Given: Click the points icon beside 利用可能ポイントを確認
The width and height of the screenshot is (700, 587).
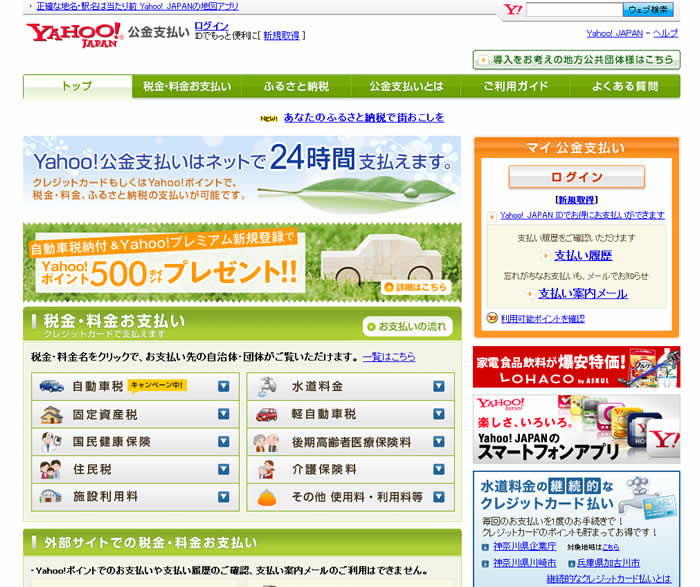Looking at the screenshot, I should 492,318.
